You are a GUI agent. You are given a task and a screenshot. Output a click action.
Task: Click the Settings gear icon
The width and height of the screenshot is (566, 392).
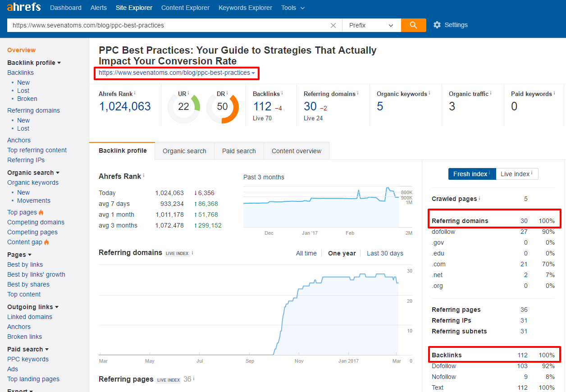click(x=437, y=25)
